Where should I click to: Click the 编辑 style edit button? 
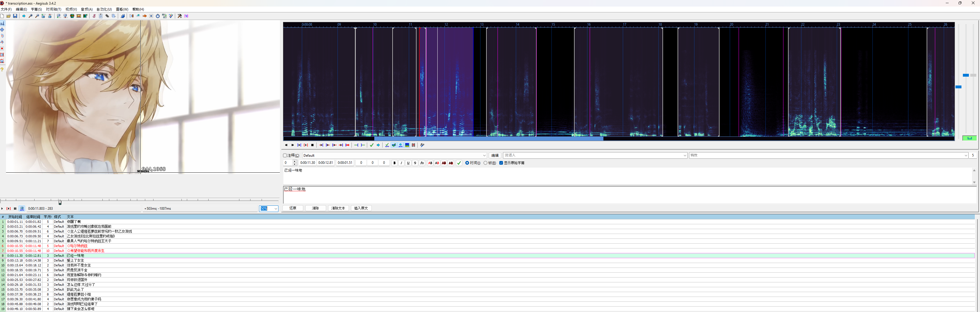pyautogui.click(x=495, y=155)
